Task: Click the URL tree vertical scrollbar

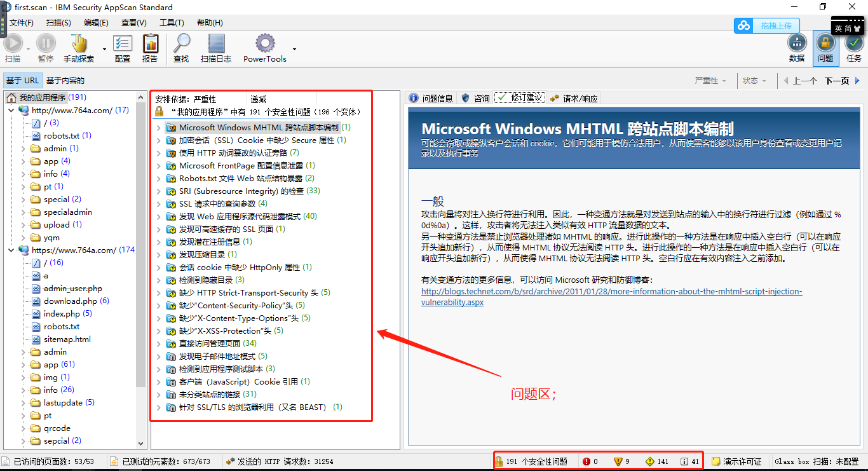Action: click(x=141, y=270)
